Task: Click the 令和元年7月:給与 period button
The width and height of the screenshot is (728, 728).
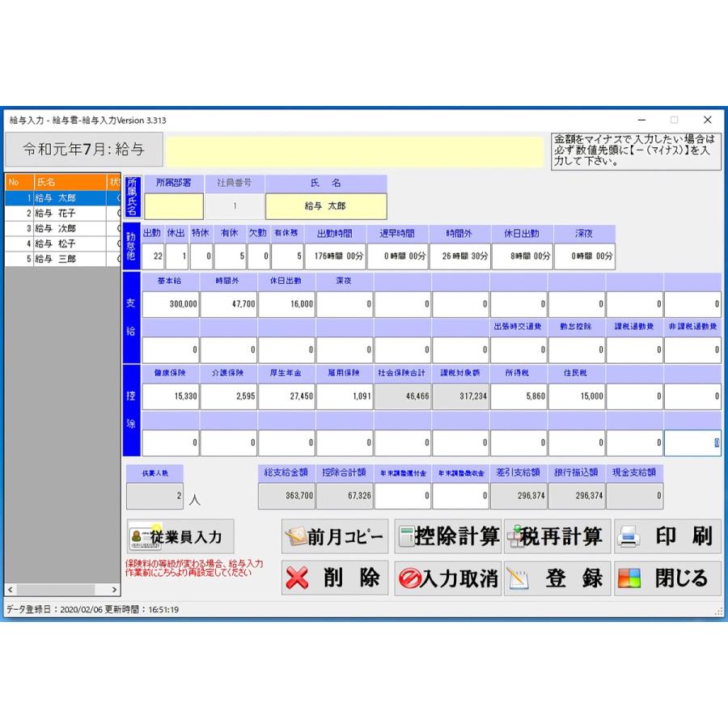Action: coord(84,149)
